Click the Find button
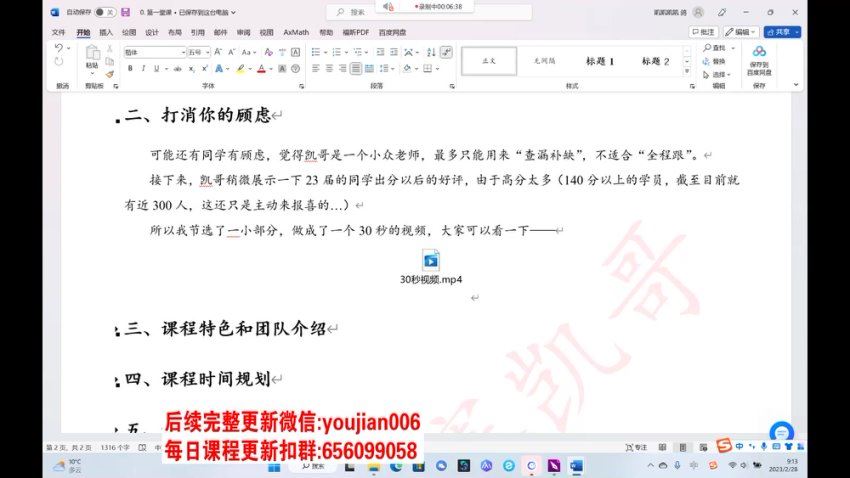Viewport: 850px width, 478px height. tap(714, 48)
